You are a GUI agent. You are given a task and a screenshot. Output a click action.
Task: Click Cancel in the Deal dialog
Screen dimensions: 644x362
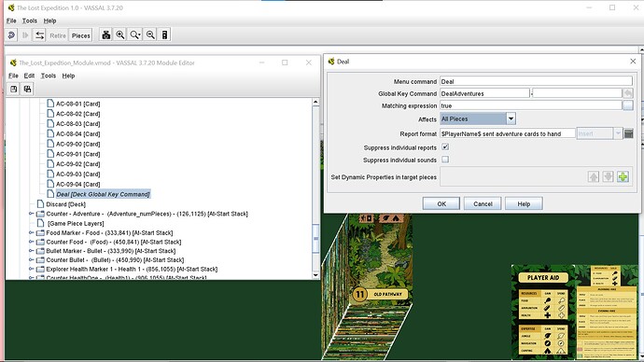pyautogui.click(x=483, y=203)
